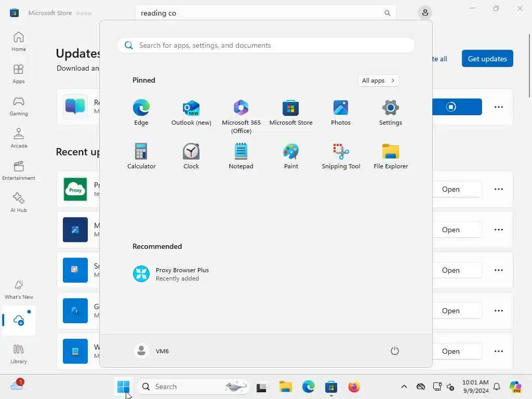
Task: Open File Explorer from pinned apps
Action: click(391, 156)
